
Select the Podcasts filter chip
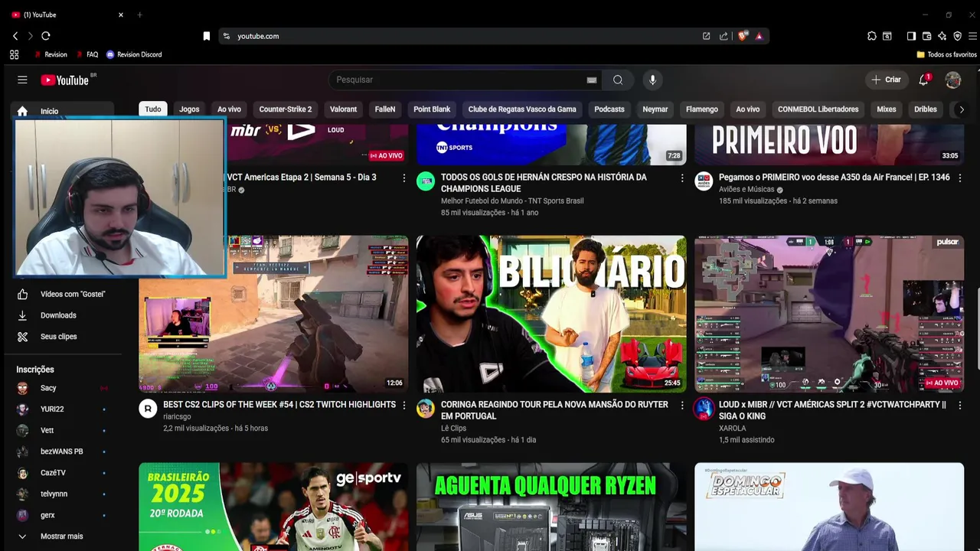point(609,109)
